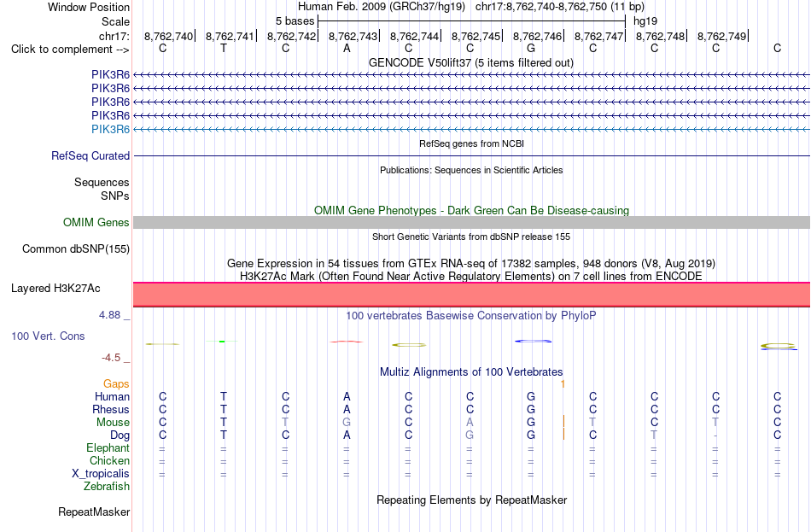Click the A base in the Human row
The image size is (811, 532).
(x=347, y=397)
